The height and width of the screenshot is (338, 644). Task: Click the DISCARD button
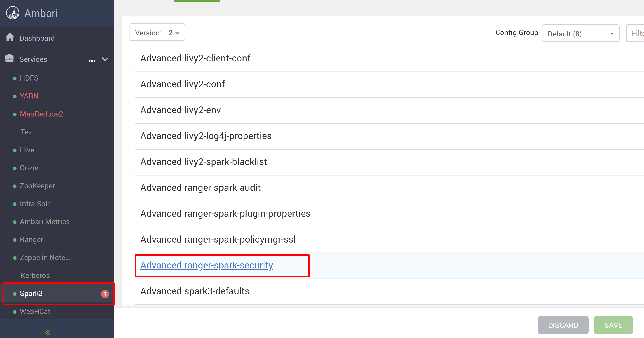(x=563, y=325)
